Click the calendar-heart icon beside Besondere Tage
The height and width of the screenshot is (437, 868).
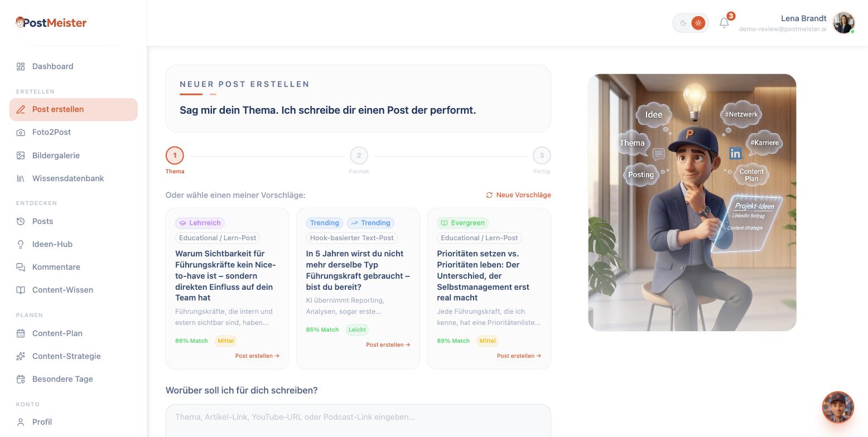[21, 379]
